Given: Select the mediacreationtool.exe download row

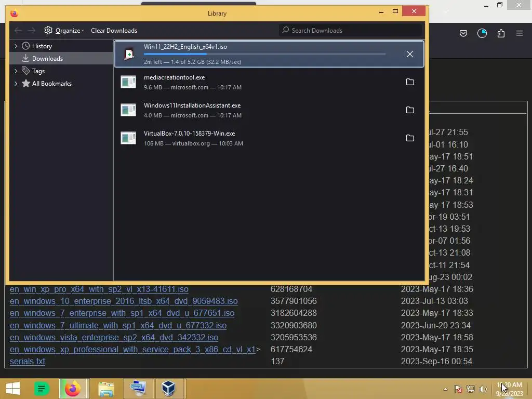Looking at the screenshot, I should pyautogui.click(x=269, y=82).
